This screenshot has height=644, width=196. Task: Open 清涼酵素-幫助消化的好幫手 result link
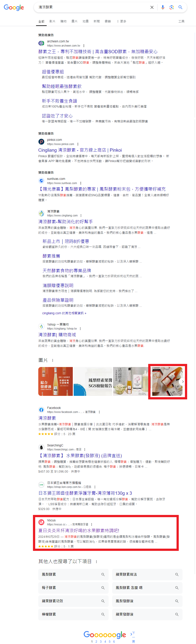pos(65,222)
